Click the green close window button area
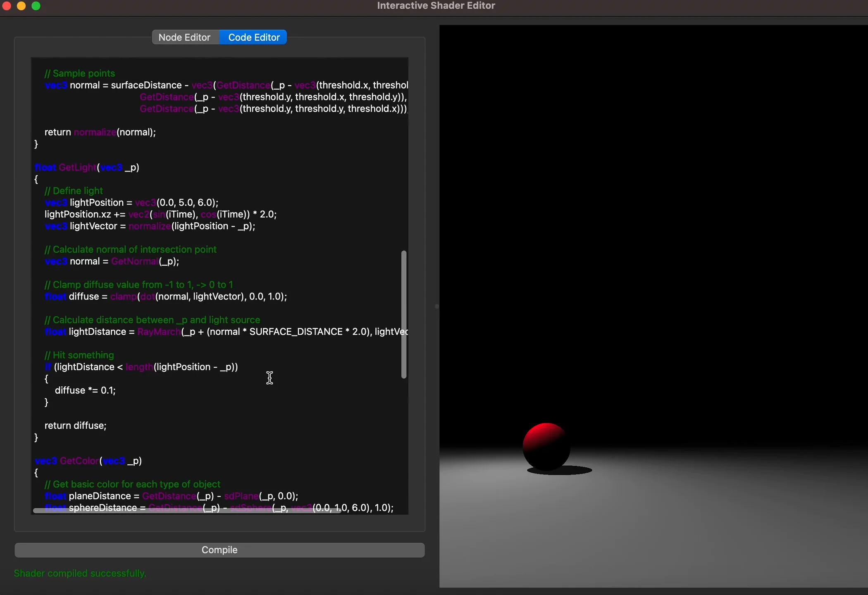868x595 pixels. pyautogui.click(x=7, y=6)
